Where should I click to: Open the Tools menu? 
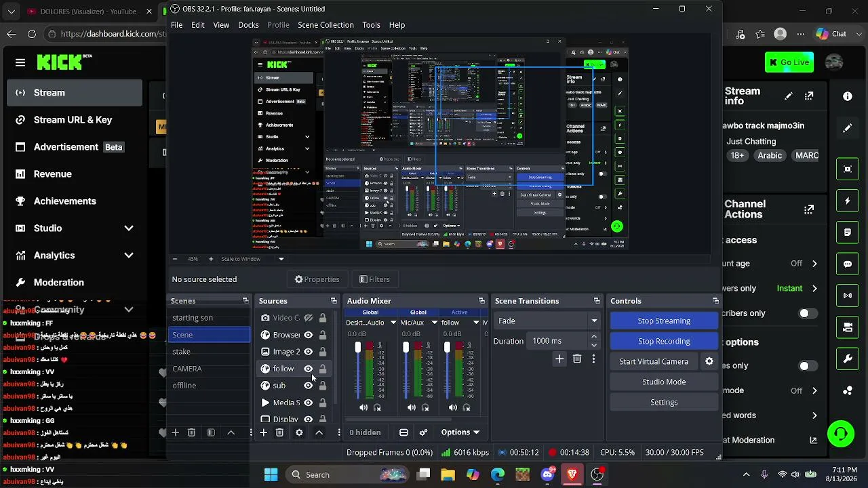[371, 25]
